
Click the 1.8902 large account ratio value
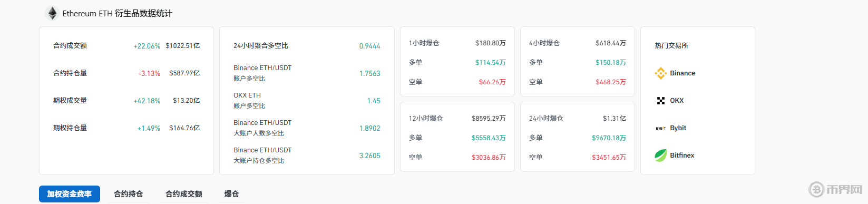[x=370, y=128]
